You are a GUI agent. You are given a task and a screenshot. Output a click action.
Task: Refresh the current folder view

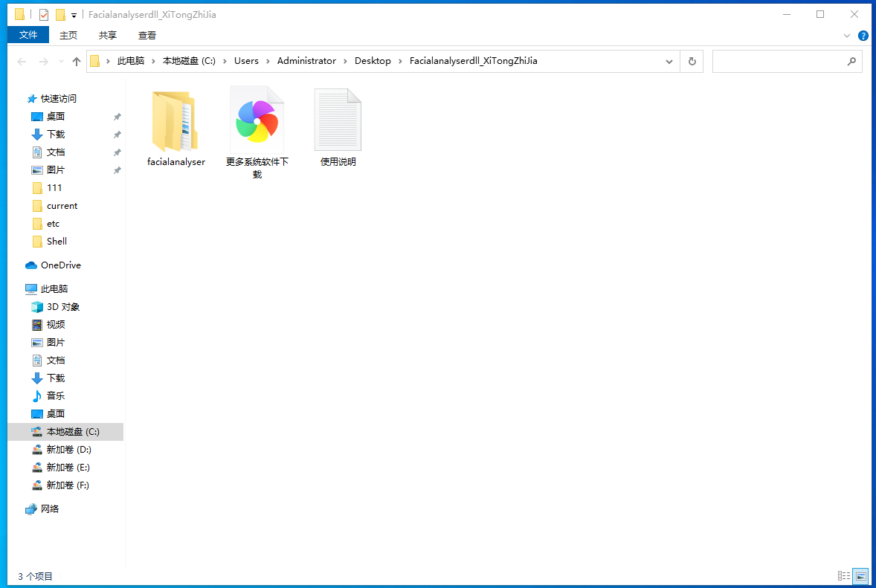[x=692, y=62]
